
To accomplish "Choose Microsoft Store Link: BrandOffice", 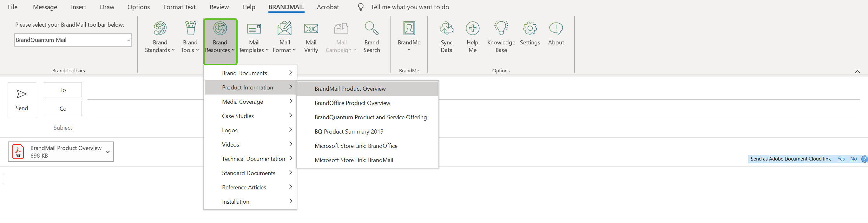I will 368,146.
